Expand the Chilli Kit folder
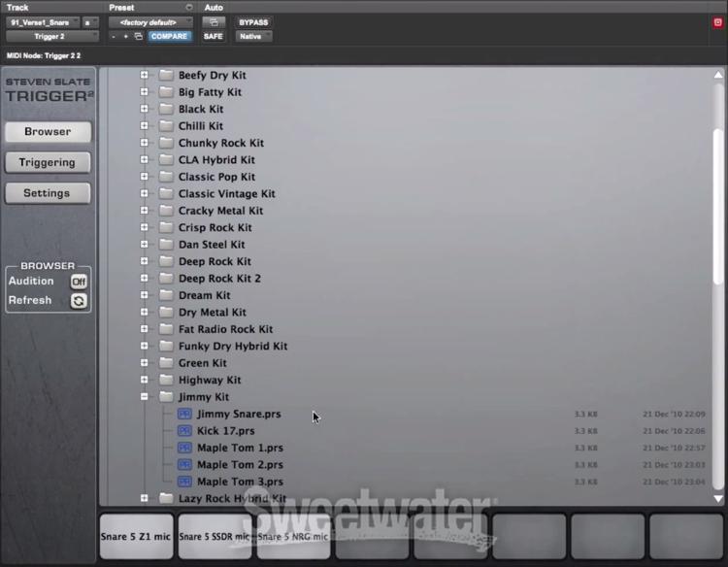The height and width of the screenshot is (567, 728). point(144,126)
